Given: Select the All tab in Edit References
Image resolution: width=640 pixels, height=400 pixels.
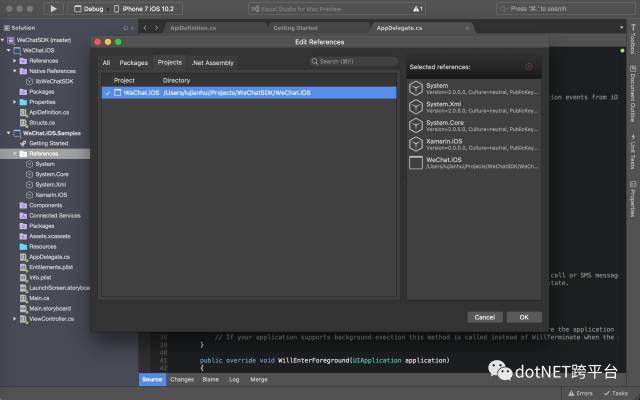Looking at the screenshot, I should pos(106,63).
